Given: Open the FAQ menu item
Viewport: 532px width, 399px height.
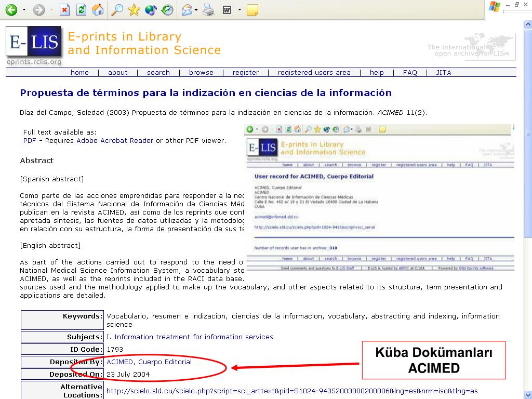Looking at the screenshot, I should (x=410, y=72).
